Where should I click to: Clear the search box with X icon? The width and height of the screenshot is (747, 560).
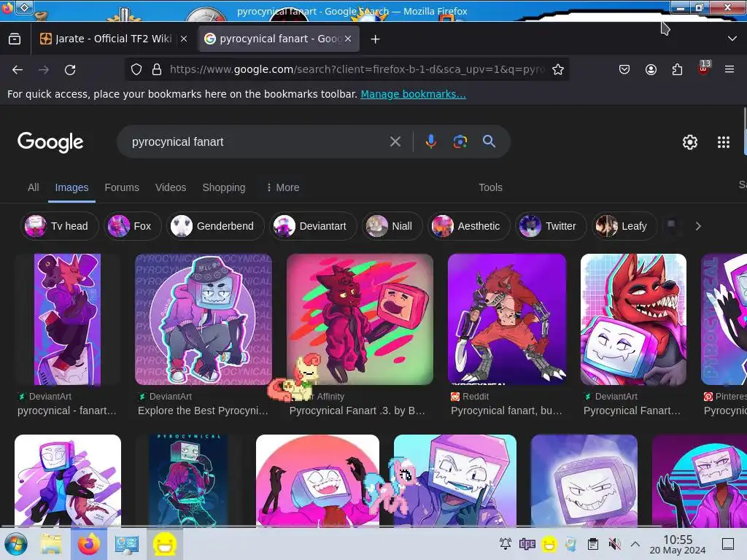(x=395, y=141)
